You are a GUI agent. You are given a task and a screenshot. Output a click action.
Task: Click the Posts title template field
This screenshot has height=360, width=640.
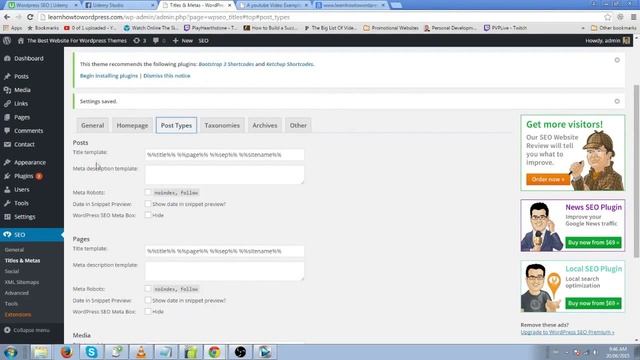(224, 155)
